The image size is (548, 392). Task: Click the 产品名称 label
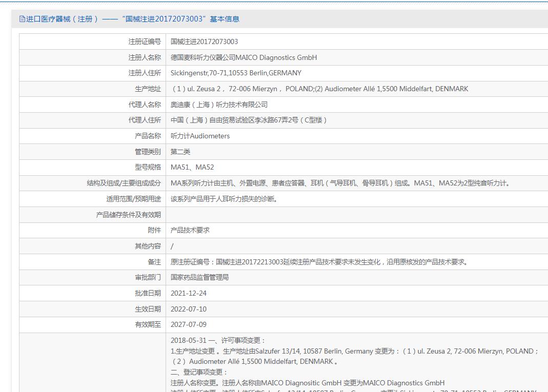click(148, 136)
